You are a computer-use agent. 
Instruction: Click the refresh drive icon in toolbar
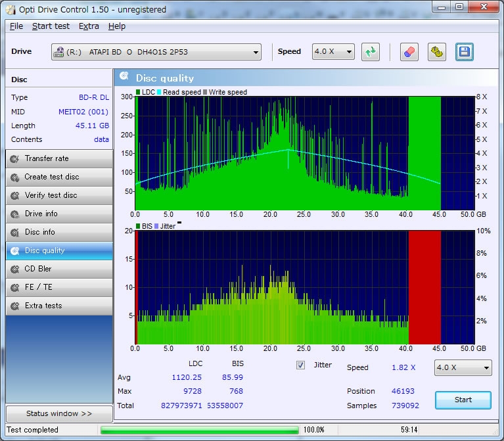pos(371,52)
